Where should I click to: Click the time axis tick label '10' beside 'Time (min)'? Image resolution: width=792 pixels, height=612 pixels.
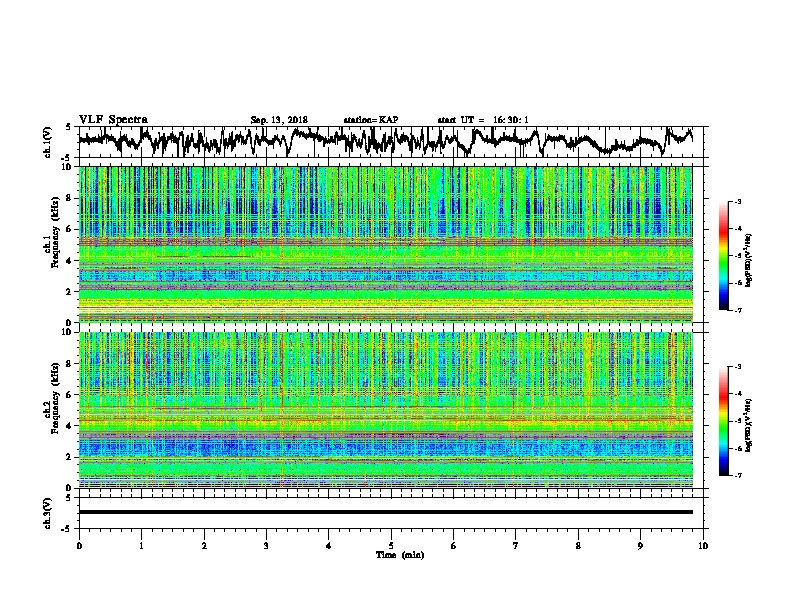click(703, 546)
